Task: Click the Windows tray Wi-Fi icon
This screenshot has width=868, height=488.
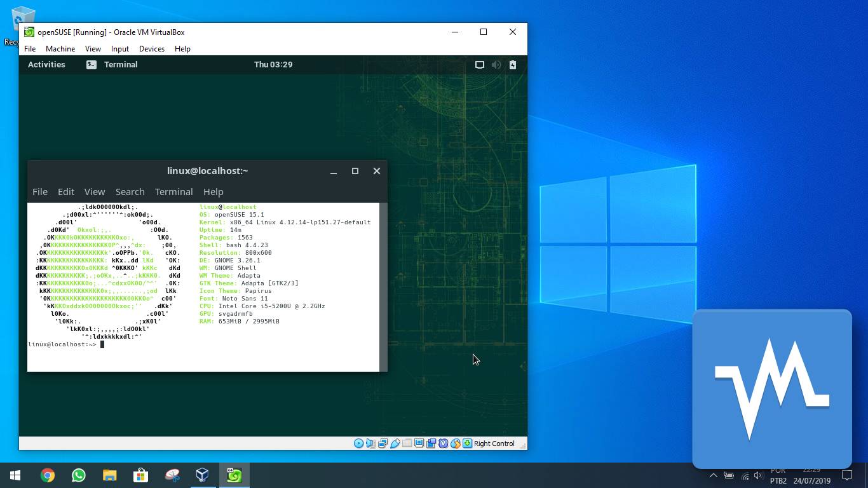Action: (745, 476)
